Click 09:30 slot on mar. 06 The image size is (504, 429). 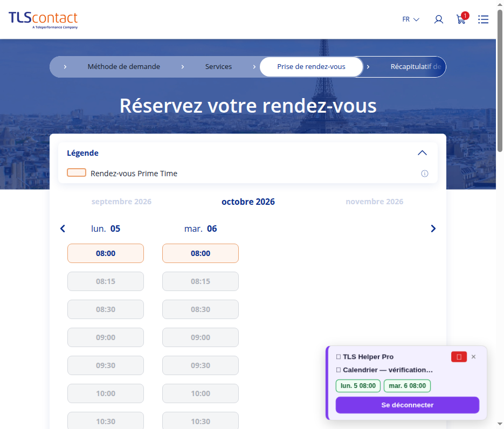pos(201,365)
